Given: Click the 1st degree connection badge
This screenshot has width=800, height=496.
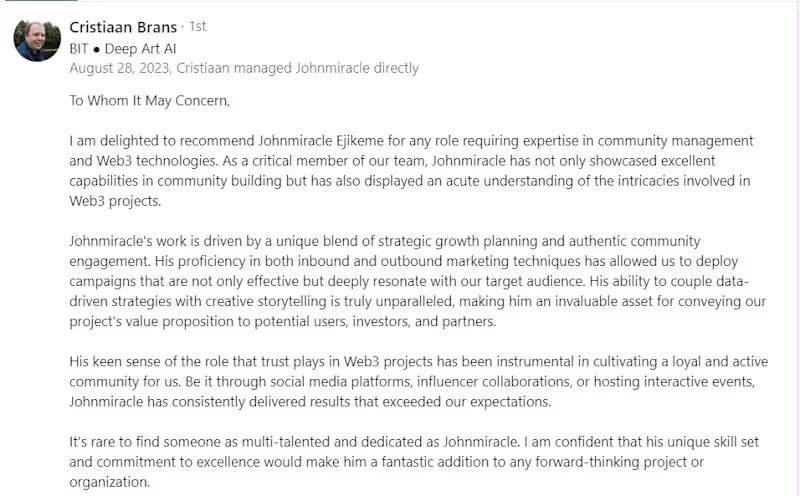Looking at the screenshot, I should 197,27.
